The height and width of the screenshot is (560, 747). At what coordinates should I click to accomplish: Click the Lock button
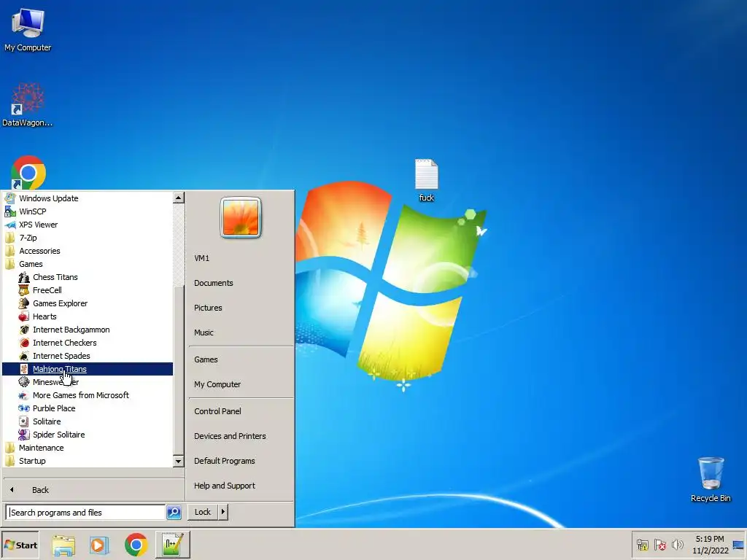203,512
